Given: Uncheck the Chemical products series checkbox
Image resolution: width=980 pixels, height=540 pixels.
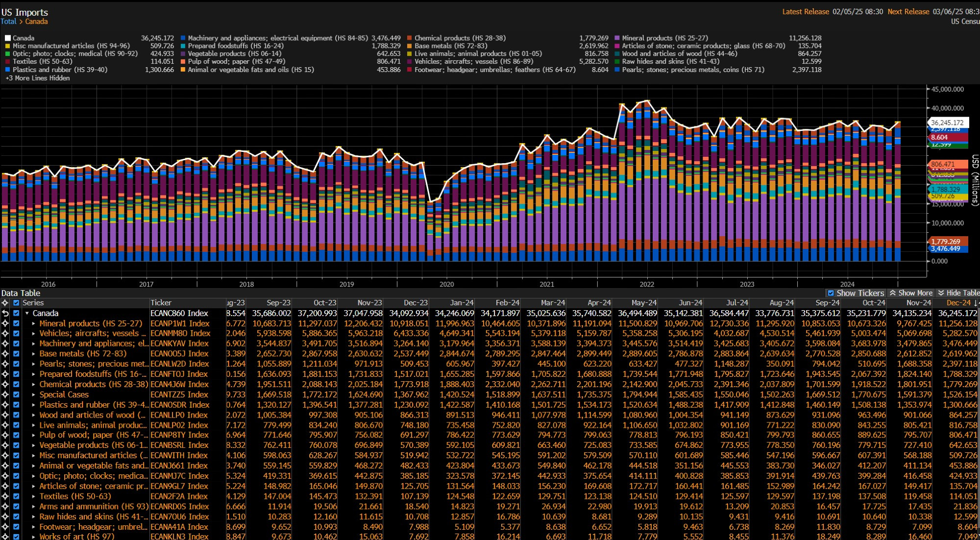Looking at the screenshot, I should tap(16, 384).
